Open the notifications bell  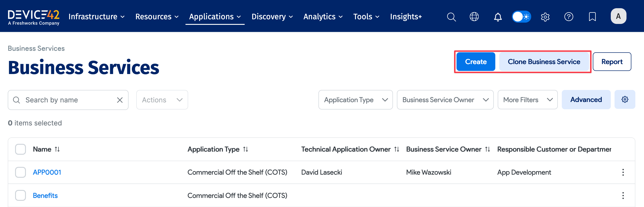[x=498, y=17]
